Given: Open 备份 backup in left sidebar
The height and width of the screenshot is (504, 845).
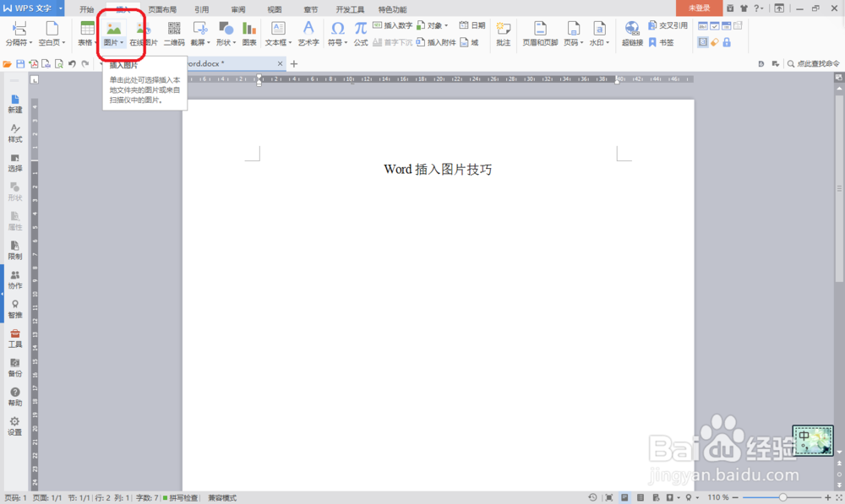Looking at the screenshot, I should [15, 368].
